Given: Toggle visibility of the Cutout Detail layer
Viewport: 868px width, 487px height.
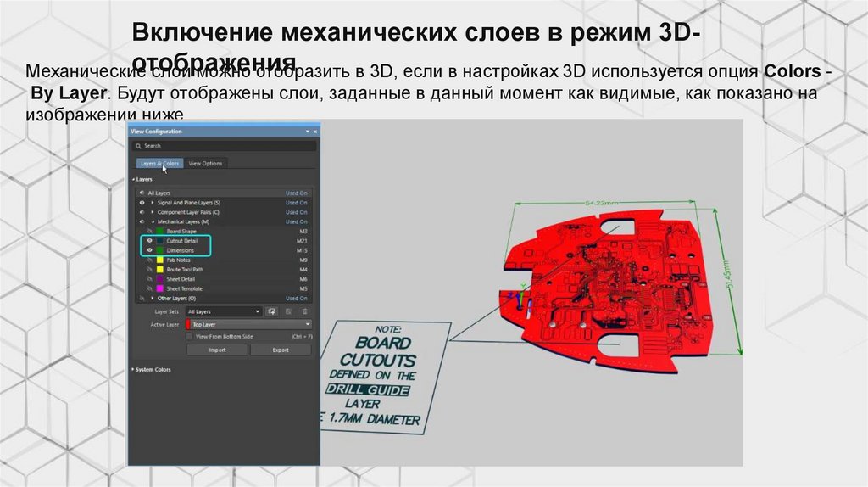Looking at the screenshot, I should point(150,241).
